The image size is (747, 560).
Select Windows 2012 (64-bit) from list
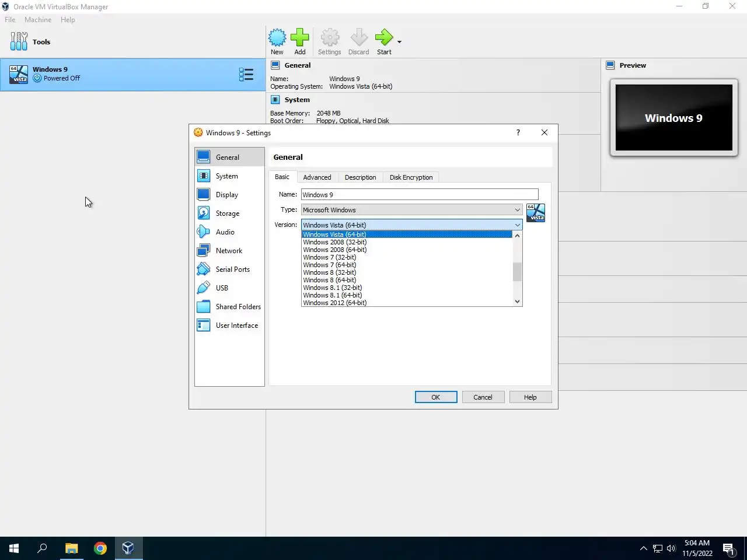(x=407, y=303)
